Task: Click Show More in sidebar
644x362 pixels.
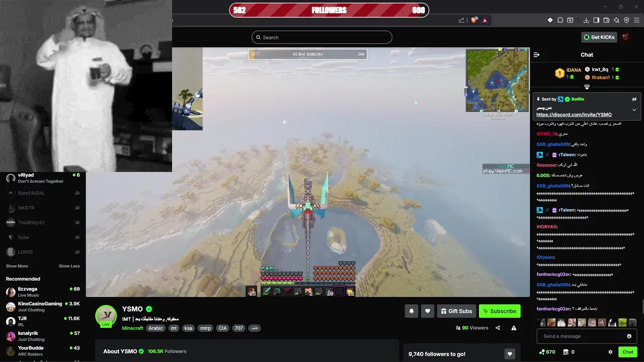Action: coord(17,266)
